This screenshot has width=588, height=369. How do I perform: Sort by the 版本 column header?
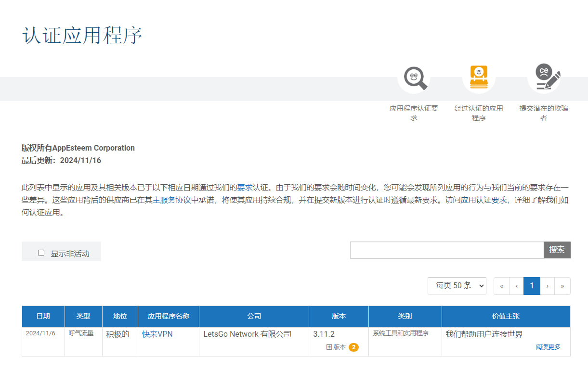(x=339, y=317)
